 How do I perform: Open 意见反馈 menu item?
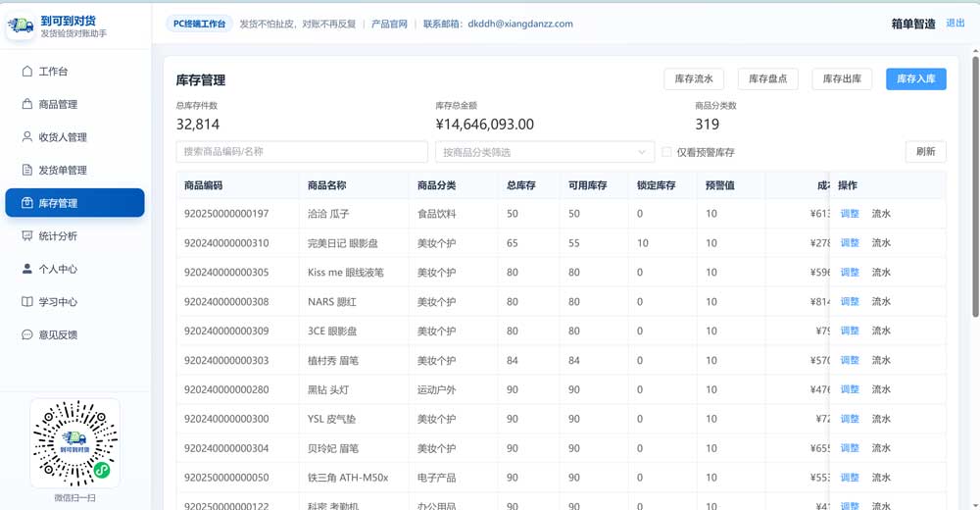coord(75,334)
